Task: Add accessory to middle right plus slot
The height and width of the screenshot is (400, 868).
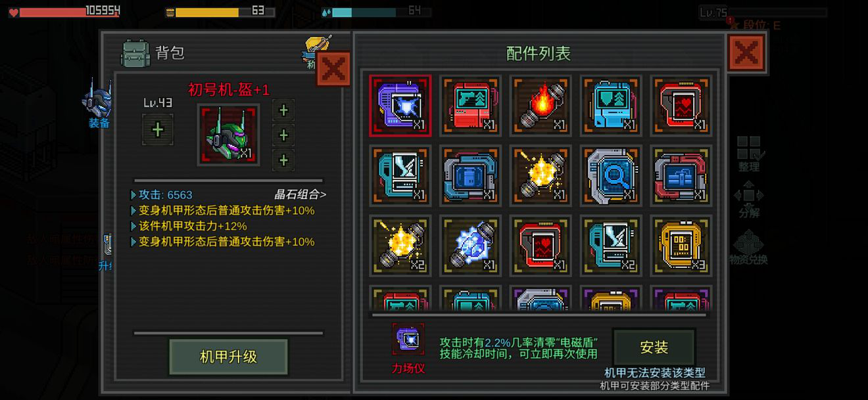Action: [x=283, y=135]
